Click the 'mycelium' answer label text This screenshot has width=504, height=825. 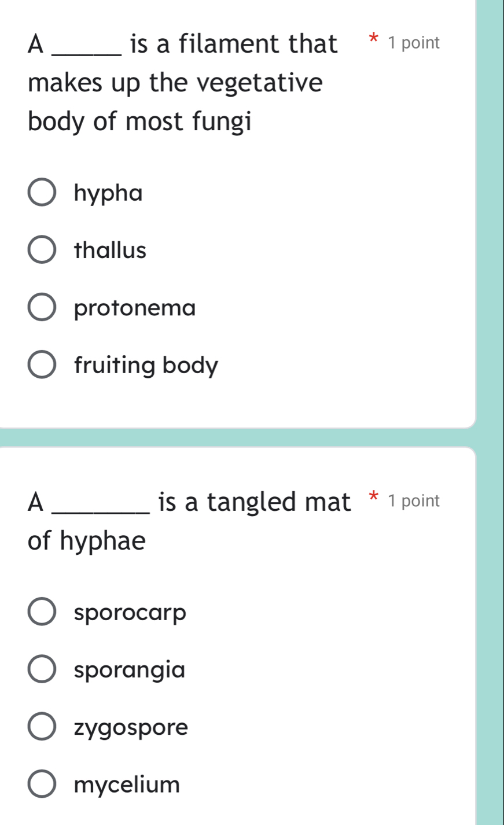click(127, 785)
